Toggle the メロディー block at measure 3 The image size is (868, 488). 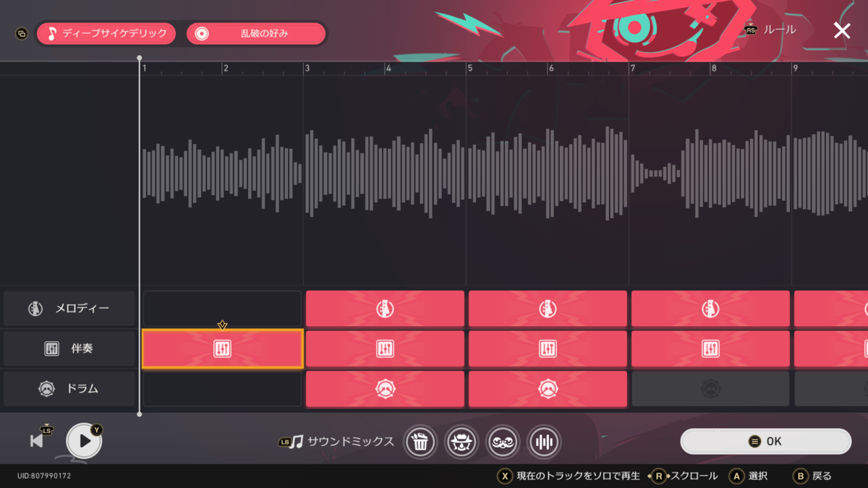point(385,309)
